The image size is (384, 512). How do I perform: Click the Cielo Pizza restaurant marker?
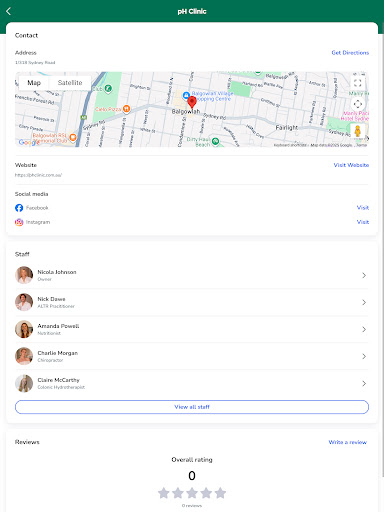tap(126, 109)
